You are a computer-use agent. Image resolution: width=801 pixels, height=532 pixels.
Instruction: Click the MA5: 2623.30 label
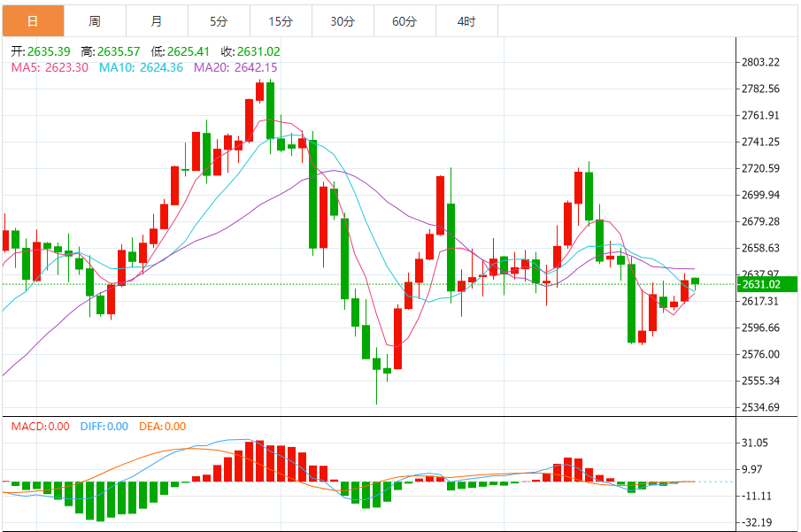pos(50,67)
